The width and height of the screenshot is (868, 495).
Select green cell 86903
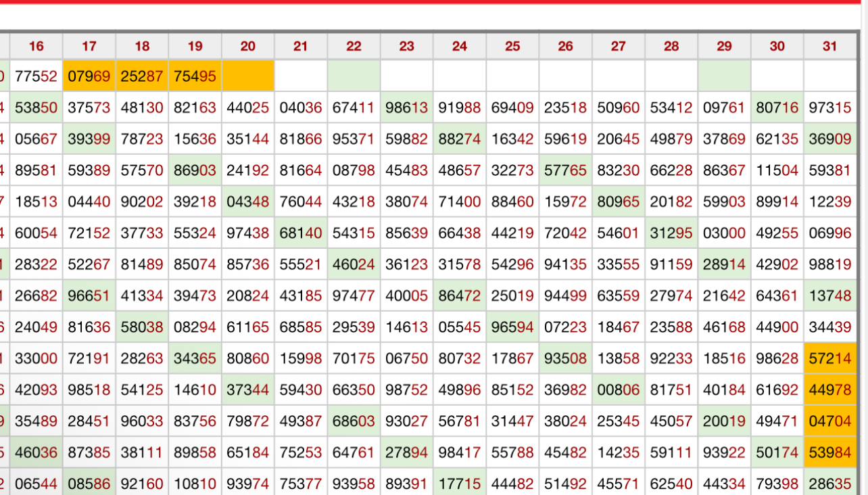tap(195, 170)
